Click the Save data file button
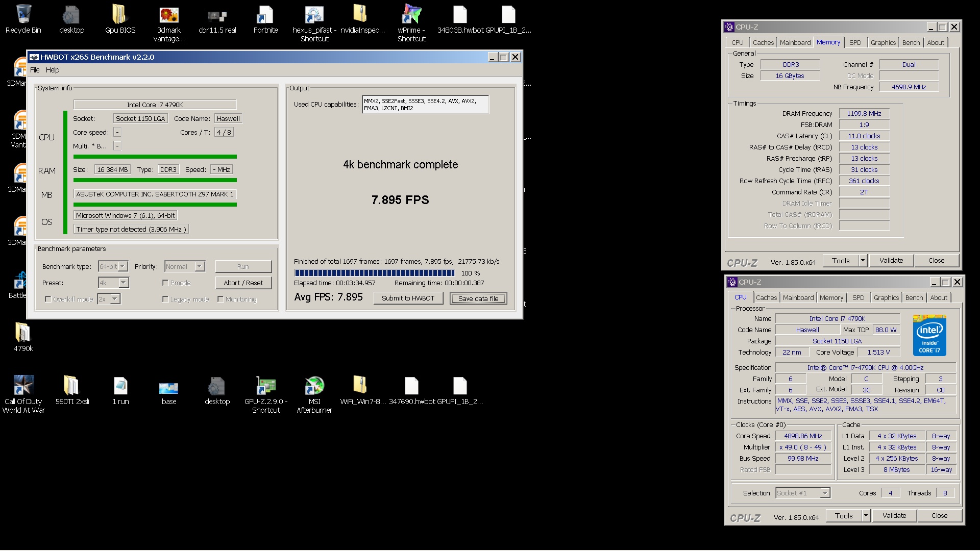The width and height of the screenshot is (980, 551). pyautogui.click(x=478, y=298)
